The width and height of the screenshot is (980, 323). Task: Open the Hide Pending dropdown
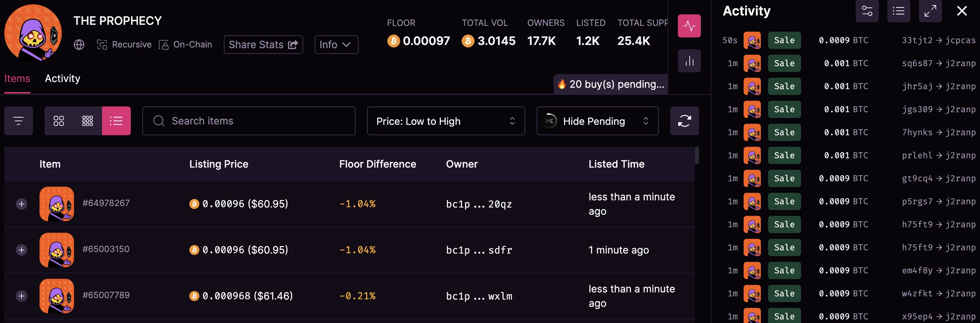coord(597,121)
